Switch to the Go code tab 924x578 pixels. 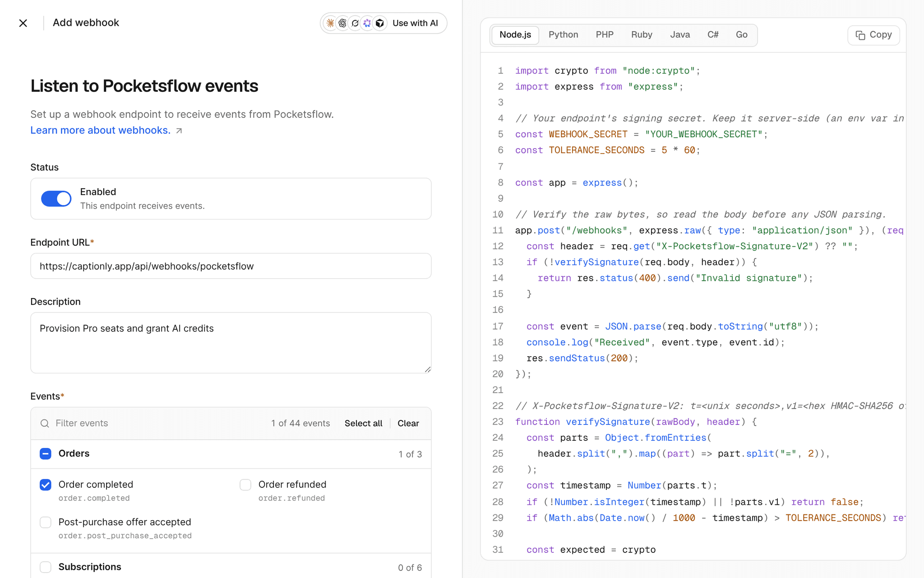742,35
